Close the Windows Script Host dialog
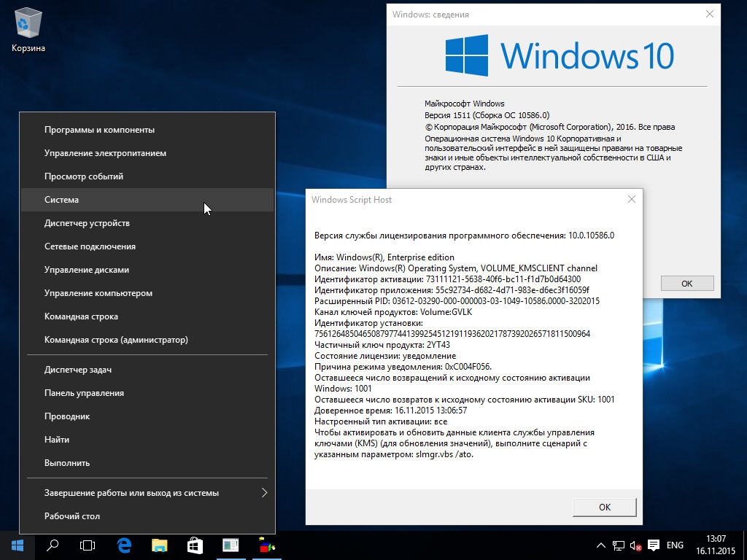The image size is (747, 560). (631, 200)
